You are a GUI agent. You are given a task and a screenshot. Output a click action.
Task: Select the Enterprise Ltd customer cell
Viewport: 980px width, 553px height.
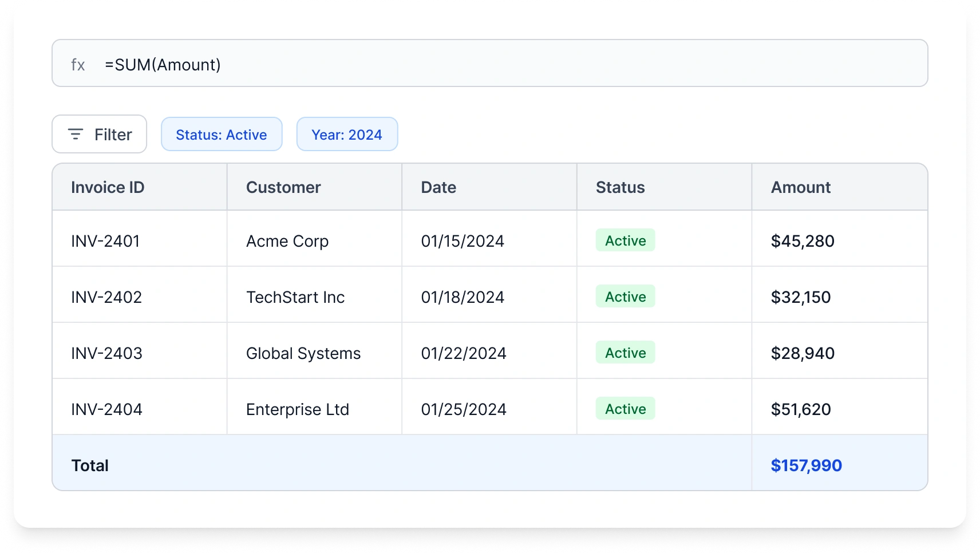315,407
